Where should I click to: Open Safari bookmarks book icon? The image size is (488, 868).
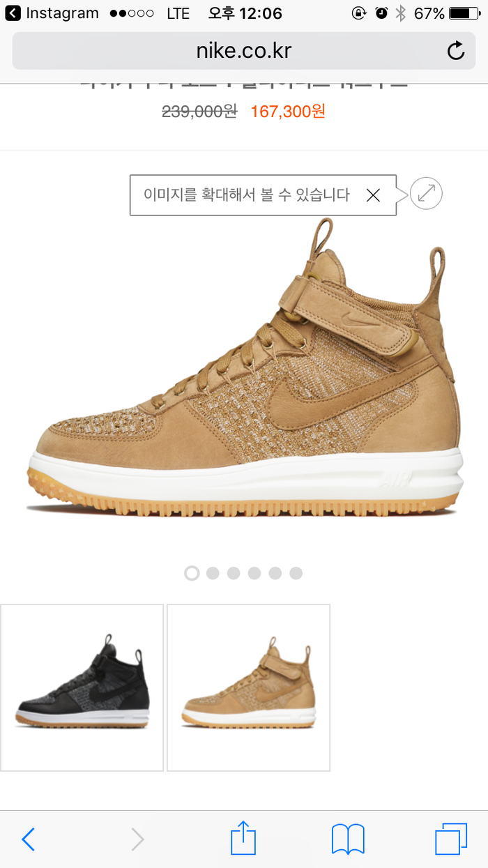[x=348, y=839]
